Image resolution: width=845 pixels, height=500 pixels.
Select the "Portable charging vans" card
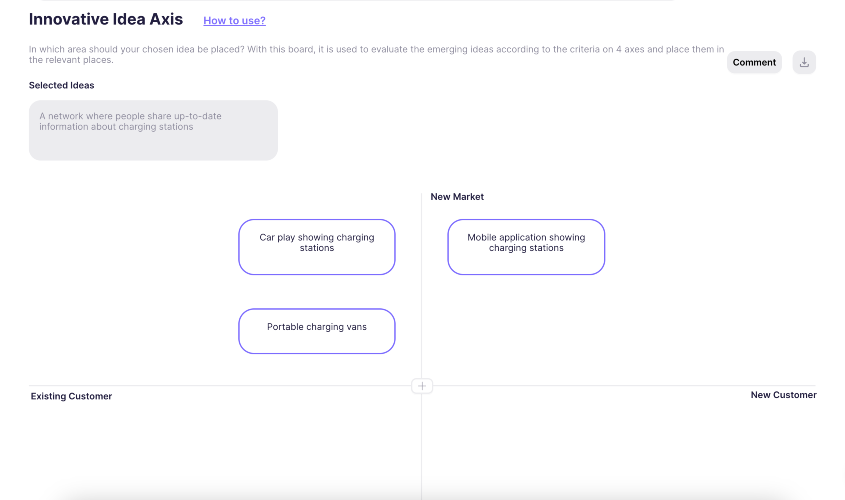[x=317, y=331]
